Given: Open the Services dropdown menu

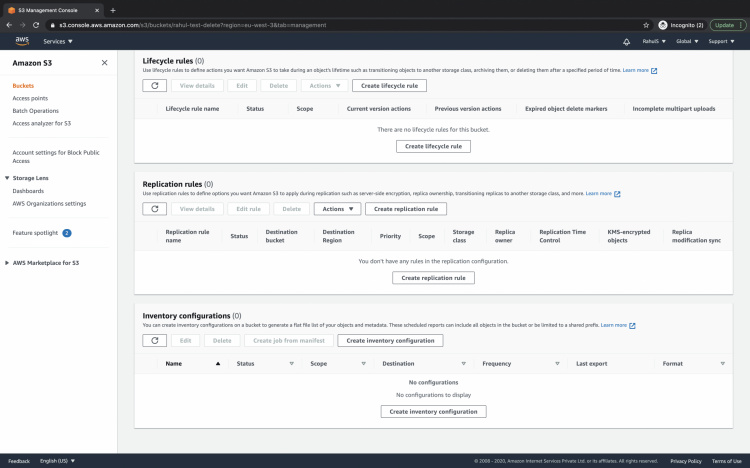Looking at the screenshot, I should point(59,42).
